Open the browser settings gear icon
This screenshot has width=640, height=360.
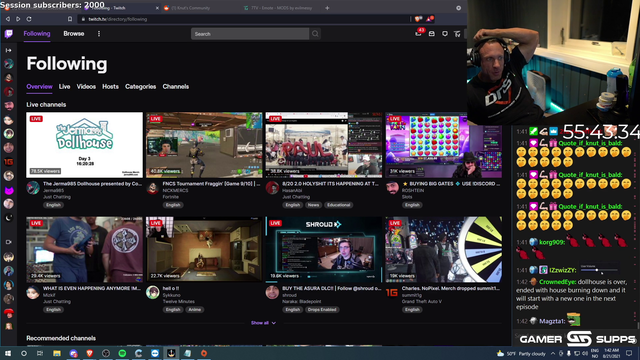[x=458, y=8]
